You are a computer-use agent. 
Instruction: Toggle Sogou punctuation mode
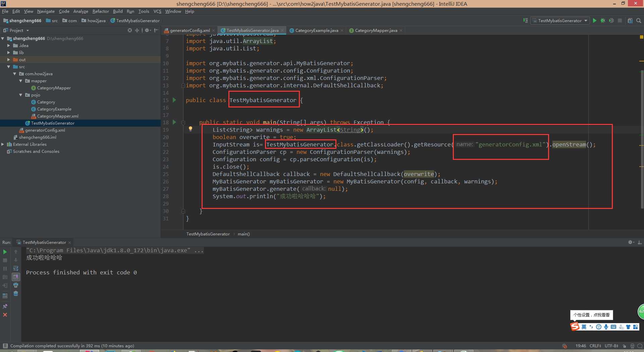591,327
